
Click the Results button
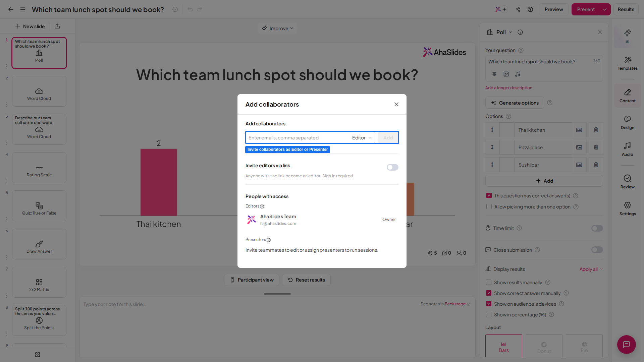626,9
